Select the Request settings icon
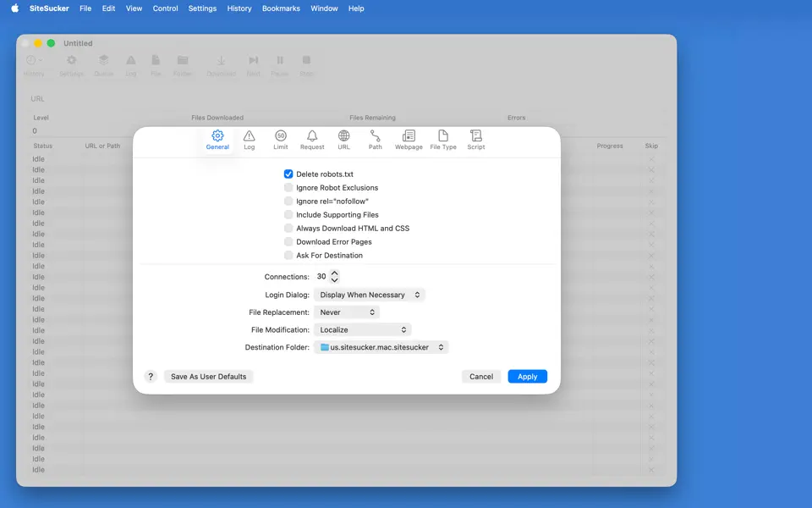The height and width of the screenshot is (508, 812). (312, 140)
